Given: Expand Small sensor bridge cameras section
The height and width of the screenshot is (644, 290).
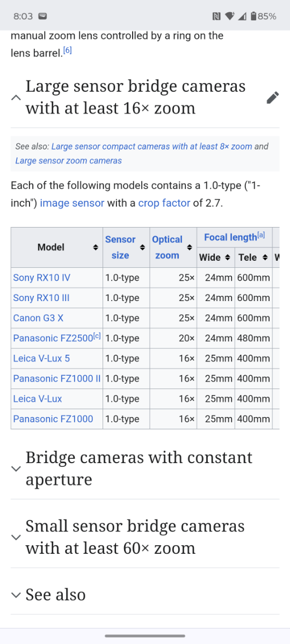Looking at the screenshot, I should [x=16, y=537].
